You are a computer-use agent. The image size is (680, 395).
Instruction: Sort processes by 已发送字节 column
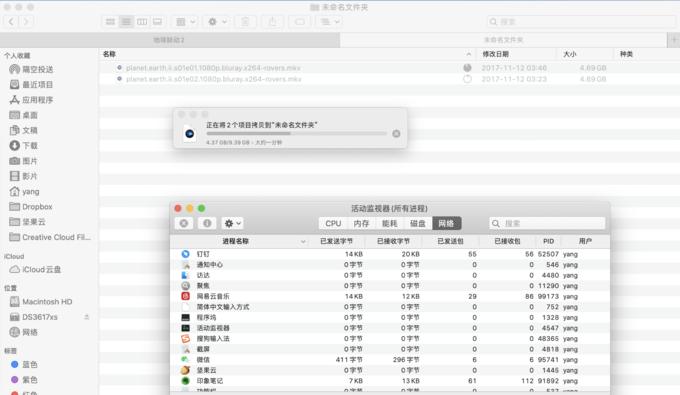pyautogui.click(x=337, y=241)
